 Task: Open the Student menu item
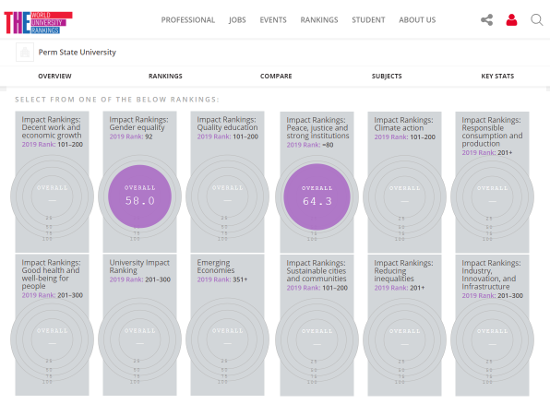(x=368, y=20)
